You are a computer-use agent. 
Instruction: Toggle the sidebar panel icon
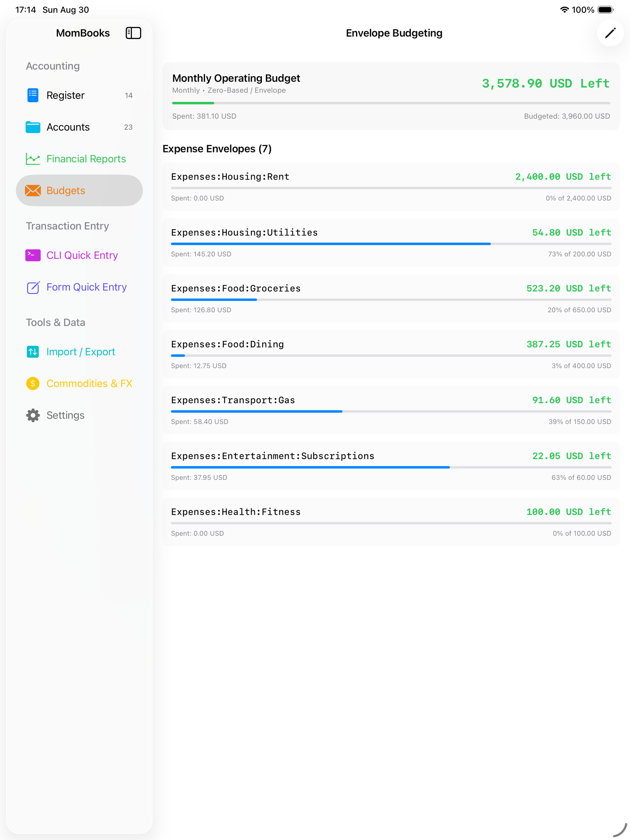(133, 33)
